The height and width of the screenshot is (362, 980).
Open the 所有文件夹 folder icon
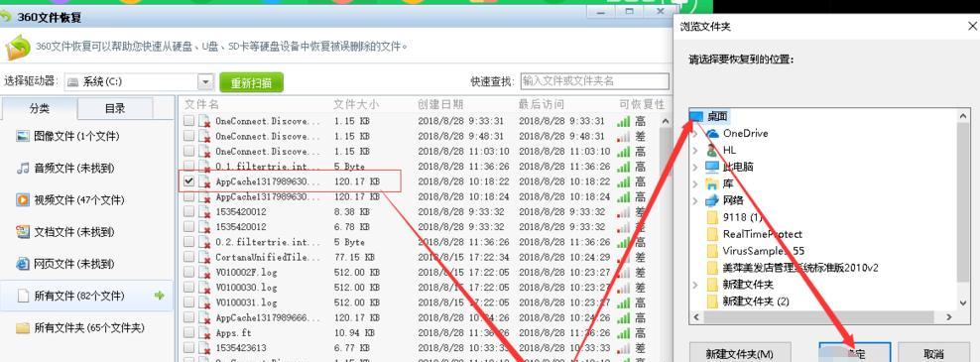pos(23,327)
